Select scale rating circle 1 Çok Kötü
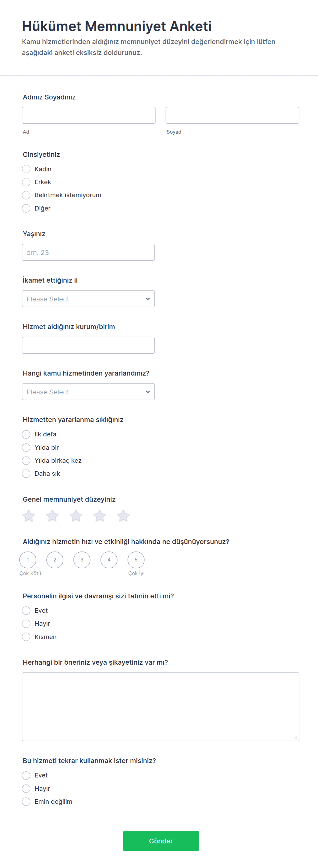The image size is (318, 868). click(x=28, y=560)
